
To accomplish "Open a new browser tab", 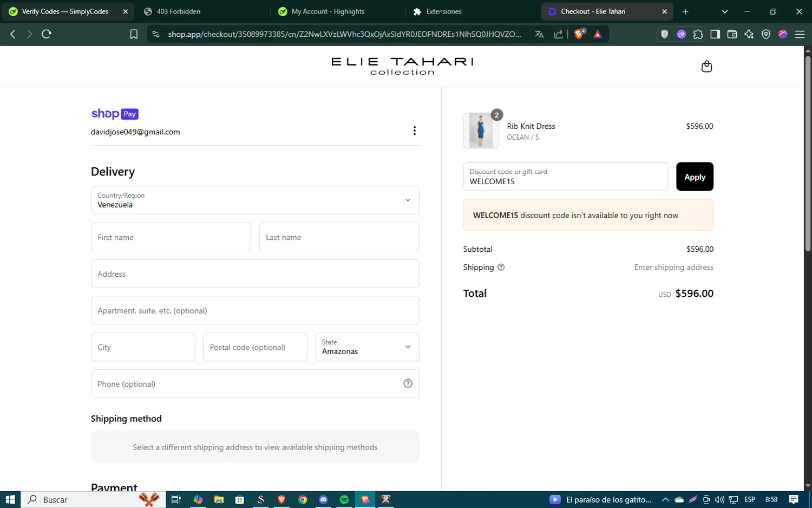I will coord(685,11).
